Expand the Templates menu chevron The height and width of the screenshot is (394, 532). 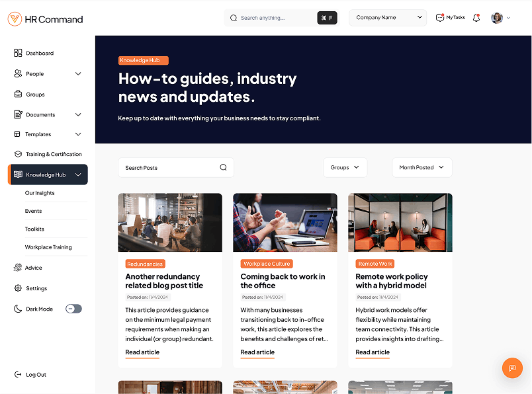click(78, 134)
